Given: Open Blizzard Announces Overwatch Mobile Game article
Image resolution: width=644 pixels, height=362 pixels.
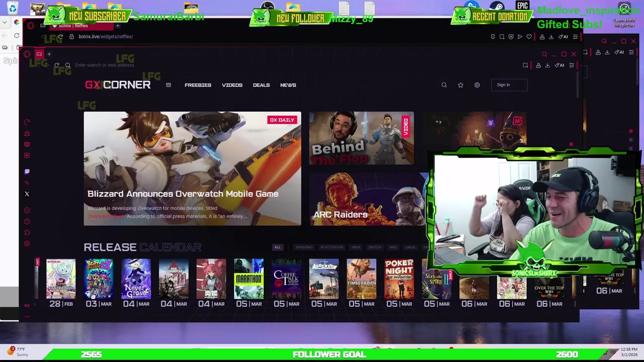Looking at the screenshot, I should (192, 168).
